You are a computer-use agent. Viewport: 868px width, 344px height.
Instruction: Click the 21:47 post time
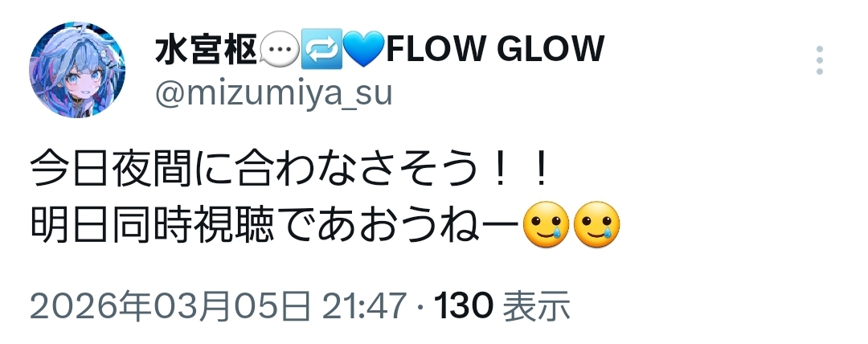[x=364, y=305]
